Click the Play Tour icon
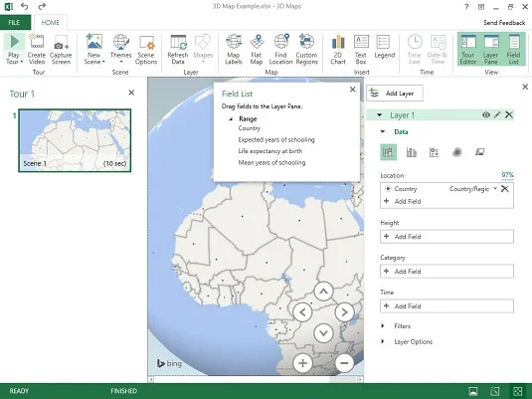Image resolution: width=532 pixels, height=399 pixels. (14, 42)
